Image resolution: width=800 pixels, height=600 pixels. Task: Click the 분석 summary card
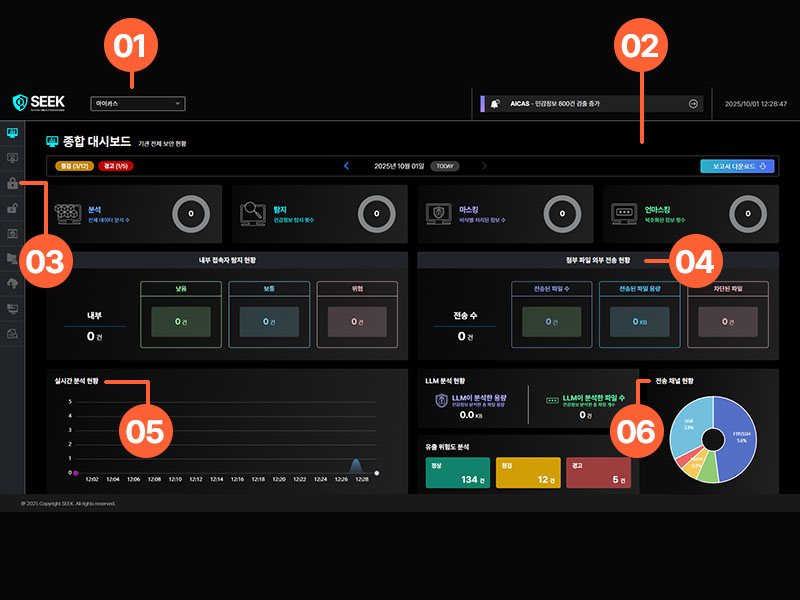134,213
